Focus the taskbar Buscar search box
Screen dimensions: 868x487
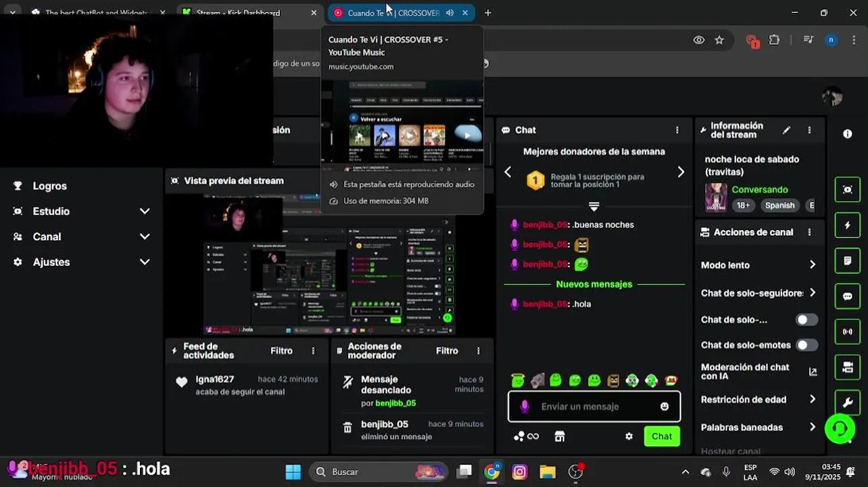click(x=379, y=471)
